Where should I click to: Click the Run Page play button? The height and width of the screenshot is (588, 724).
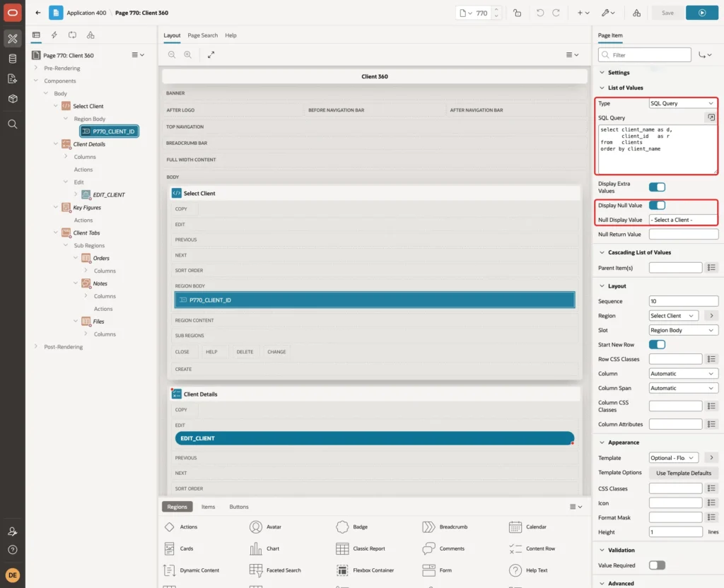pos(701,13)
